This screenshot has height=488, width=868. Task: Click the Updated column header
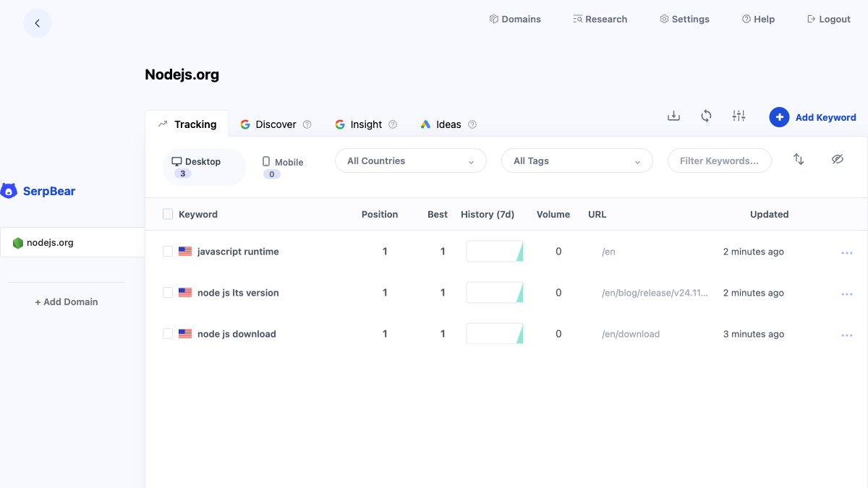[769, 214]
